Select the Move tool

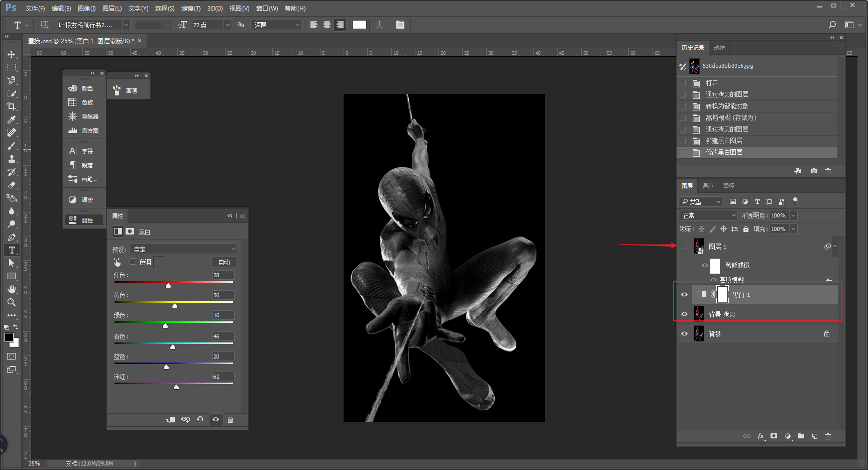11,54
